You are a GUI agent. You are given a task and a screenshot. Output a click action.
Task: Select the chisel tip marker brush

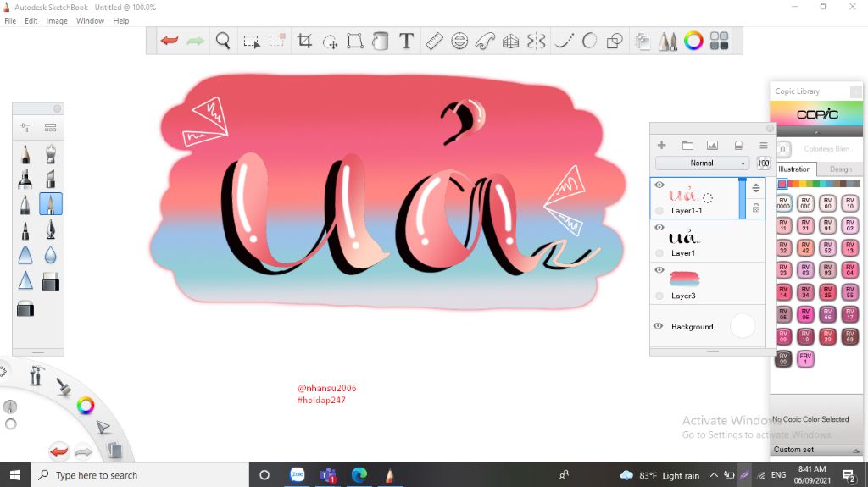[x=50, y=179]
